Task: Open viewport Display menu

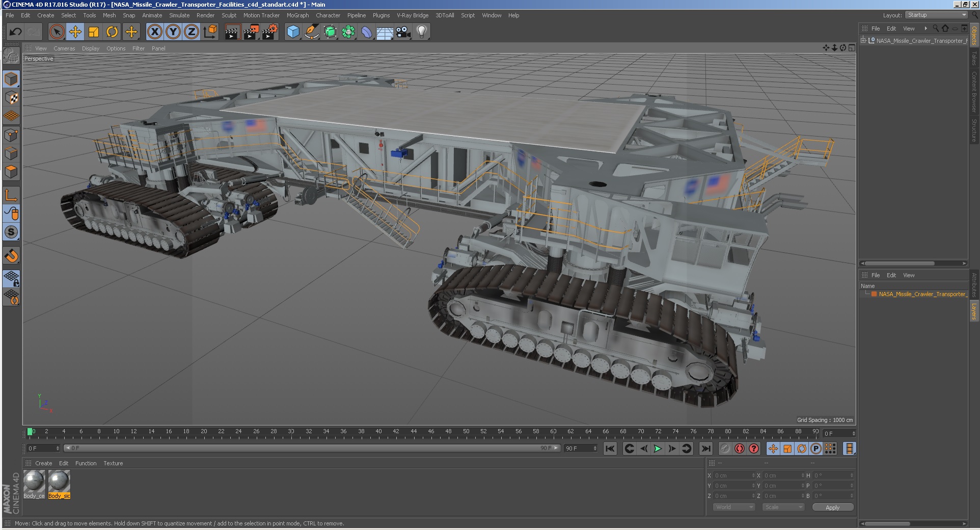Action: click(91, 48)
